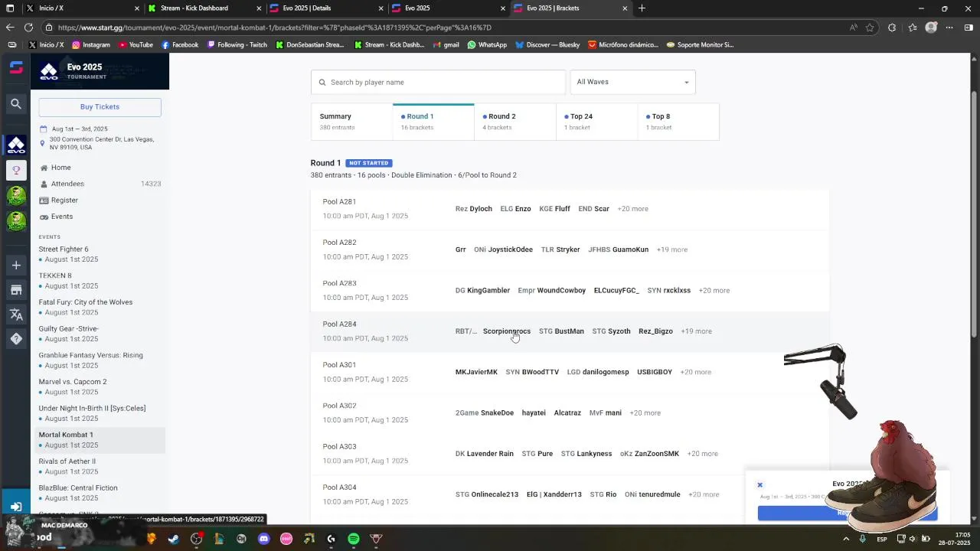This screenshot has height=551, width=980.
Task: Add page to favorites star icon
Action: pos(870,28)
